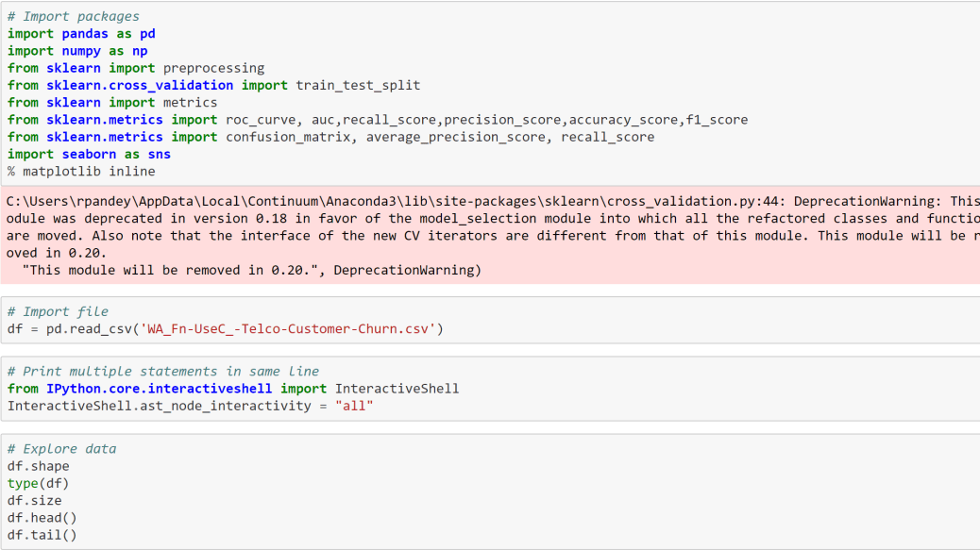Click the '% matplotlib inline' magic line

pyautogui.click(x=81, y=172)
